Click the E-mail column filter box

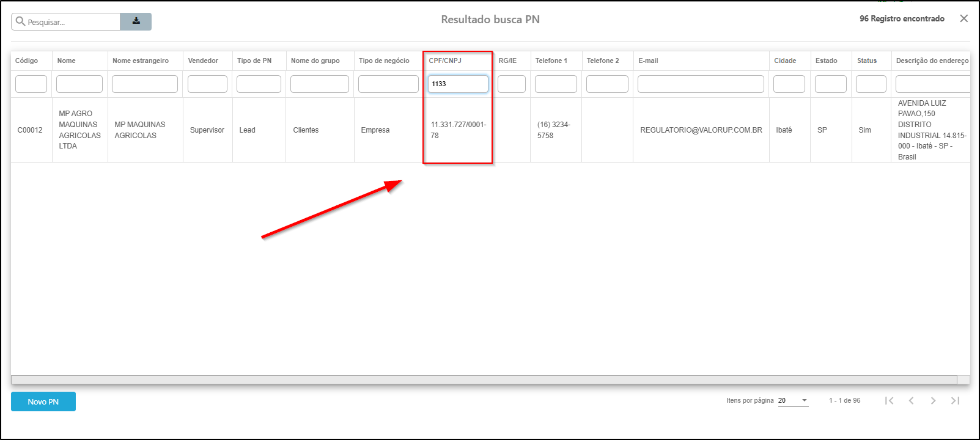(701, 84)
